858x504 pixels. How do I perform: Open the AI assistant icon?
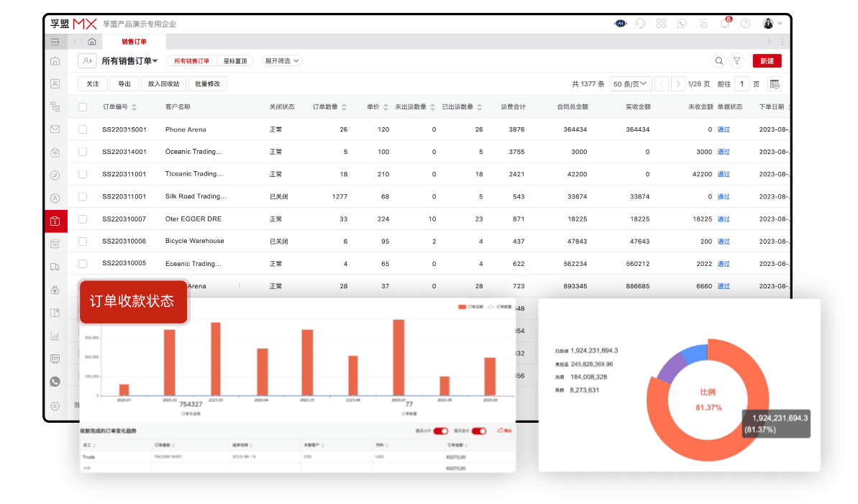620,23
